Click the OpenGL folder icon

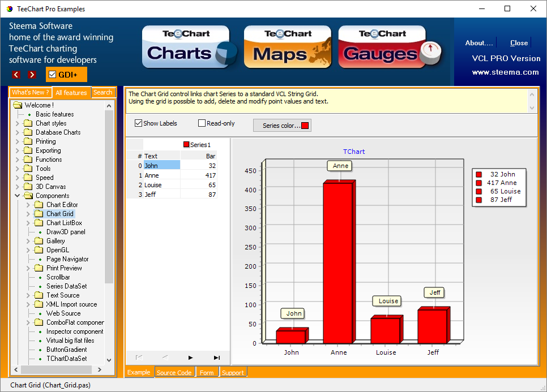pos(39,250)
